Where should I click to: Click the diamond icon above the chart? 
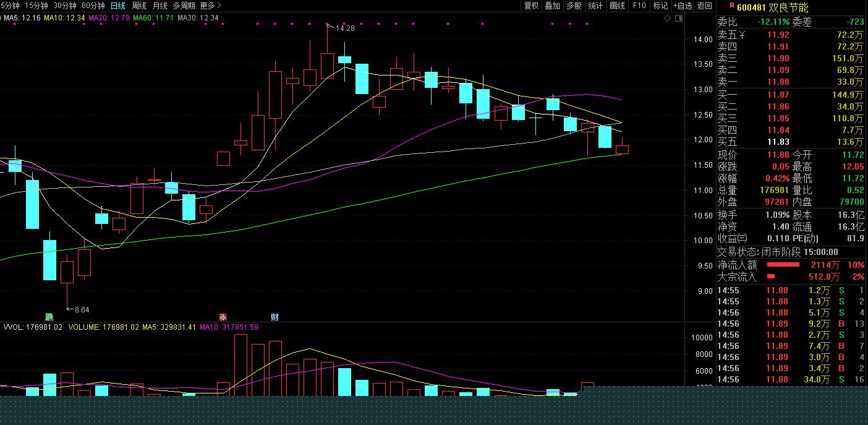click(x=667, y=19)
